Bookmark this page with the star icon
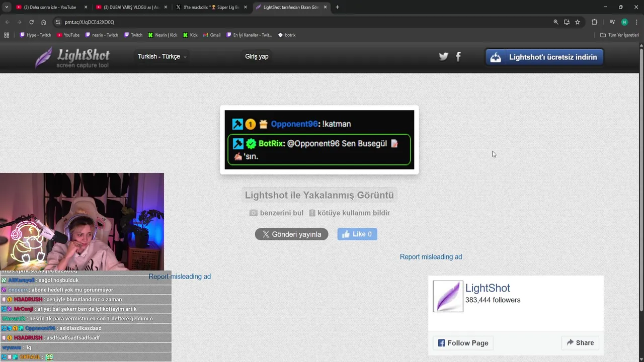Screen dimensions: 644x362 578,22
